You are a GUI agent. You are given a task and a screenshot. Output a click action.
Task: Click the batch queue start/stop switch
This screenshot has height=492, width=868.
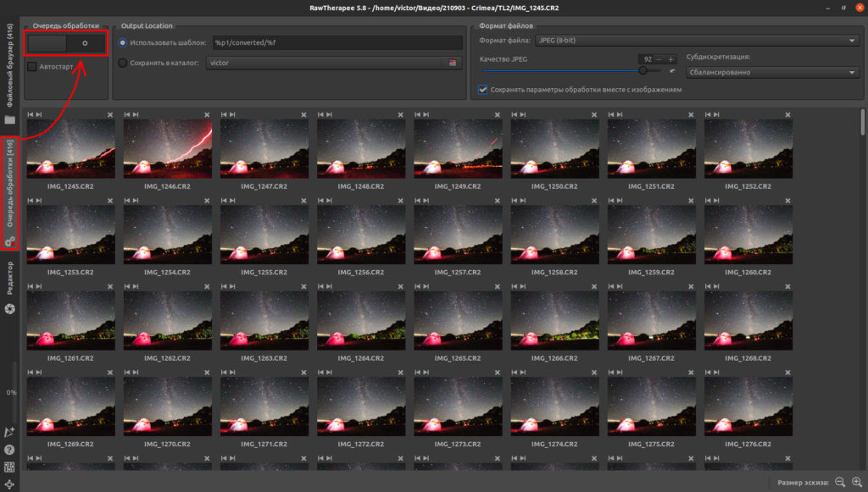[66, 43]
